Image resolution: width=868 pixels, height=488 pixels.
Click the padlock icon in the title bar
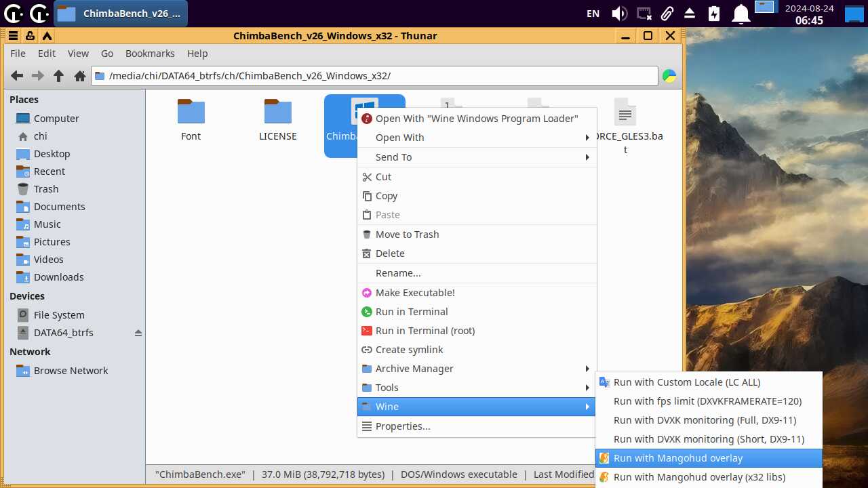(30, 36)
